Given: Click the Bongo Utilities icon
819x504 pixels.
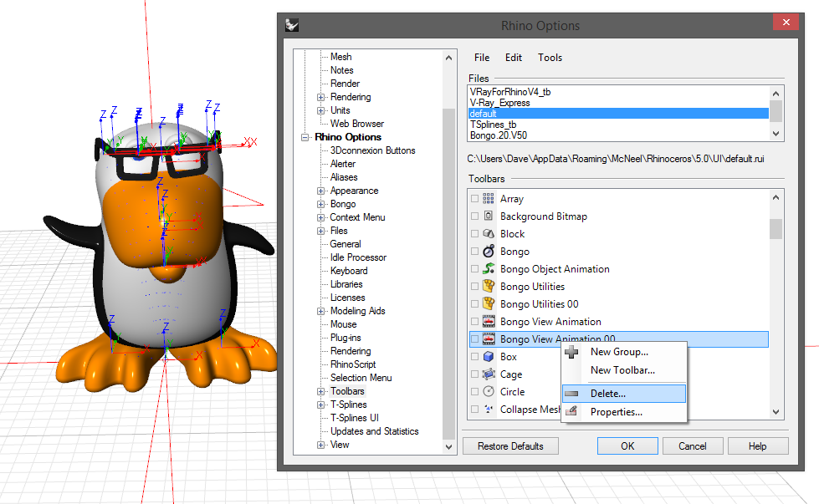Looking at the screenshot, I should point(489,286).
